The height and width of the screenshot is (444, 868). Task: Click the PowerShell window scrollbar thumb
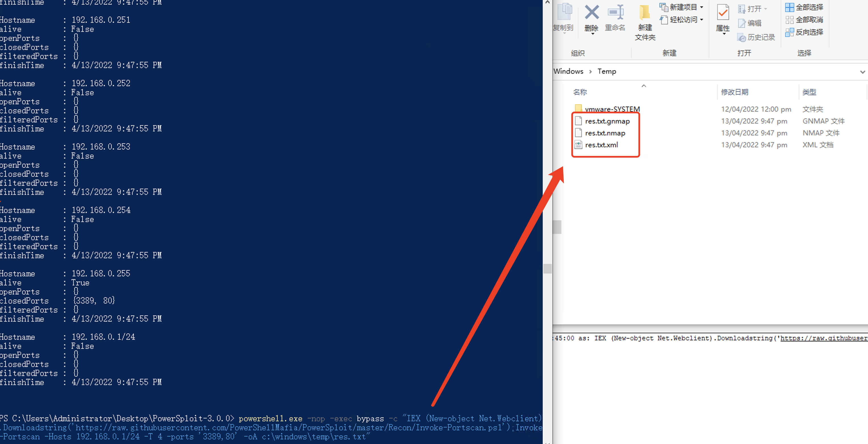548,268
